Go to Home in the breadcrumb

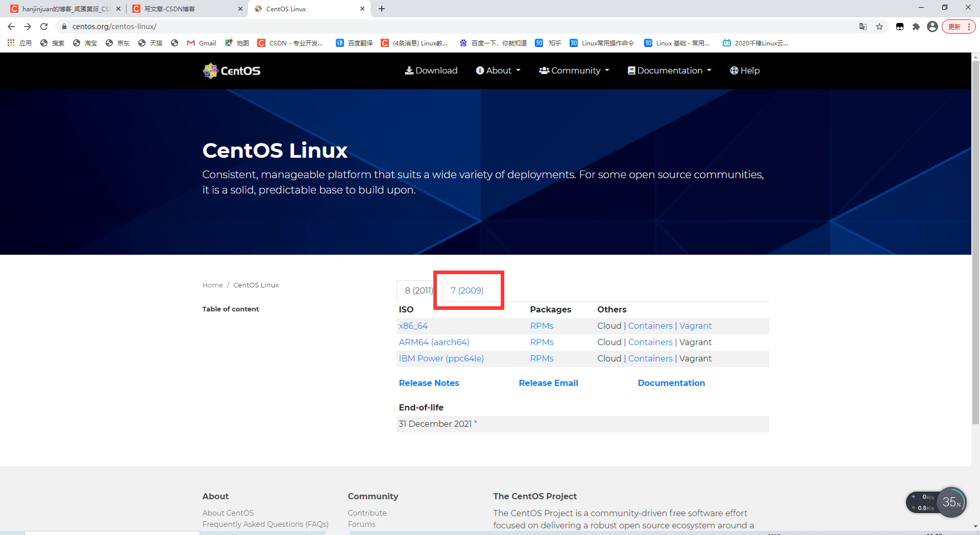212,285
